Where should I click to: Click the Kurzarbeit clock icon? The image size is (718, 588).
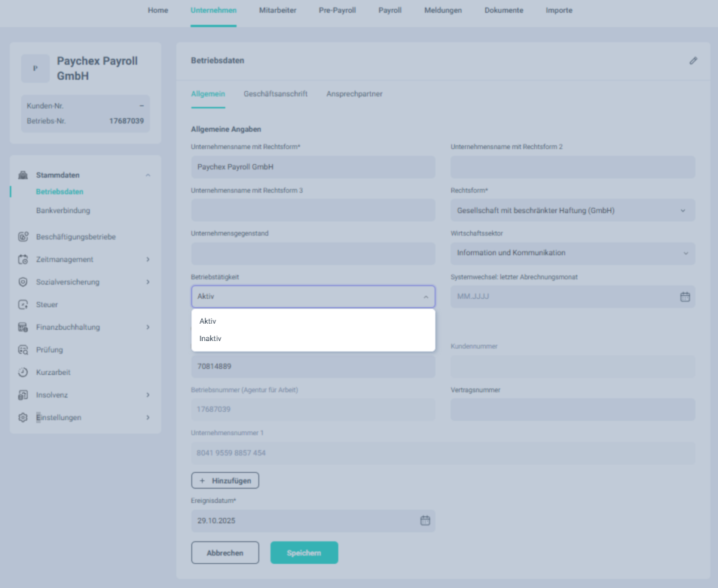(x=23, y=373)
